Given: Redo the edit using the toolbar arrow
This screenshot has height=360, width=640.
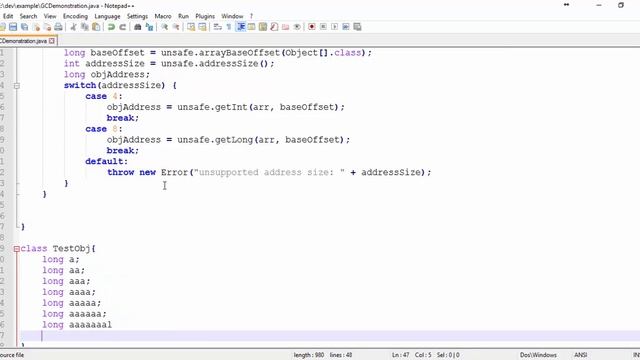Looking at the screenshot, I should click(x=122, y=27).
